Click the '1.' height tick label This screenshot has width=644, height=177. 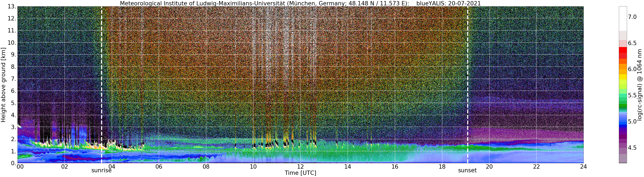tap(13, 151)
